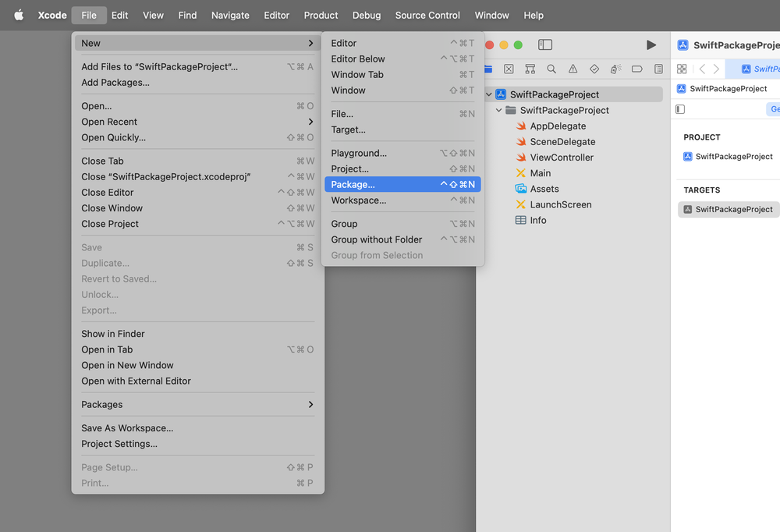Click the related items grid icon
This screenshot has height=532, width=780.
click(682, 69)
